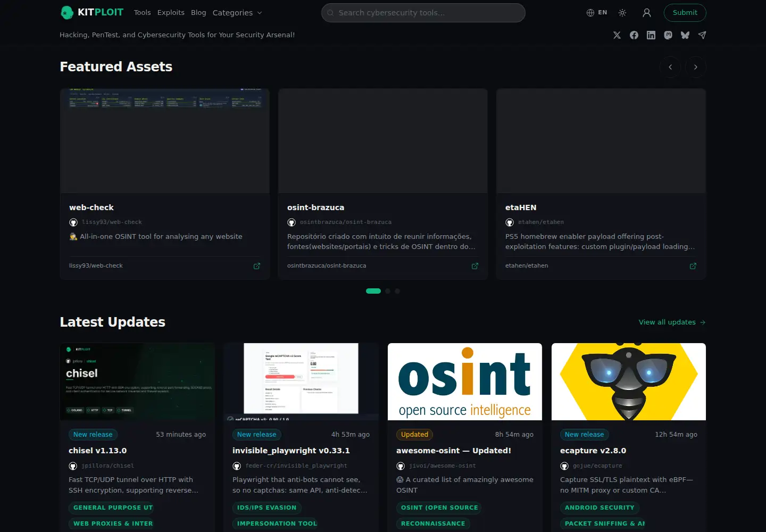
Task: Open the Blog nav item
Action: tap(198, 13)
